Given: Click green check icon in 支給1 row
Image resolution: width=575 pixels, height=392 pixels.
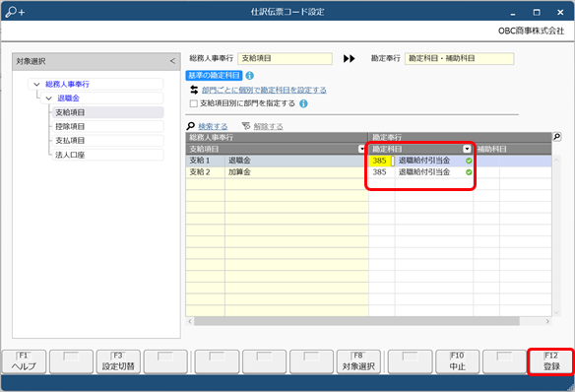Looking at the screenshot, I should click(469, 161).
